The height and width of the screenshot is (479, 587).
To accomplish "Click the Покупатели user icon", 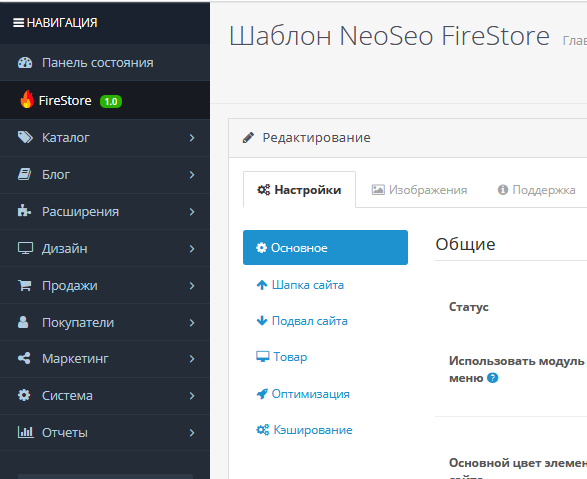I will [23, 322].
